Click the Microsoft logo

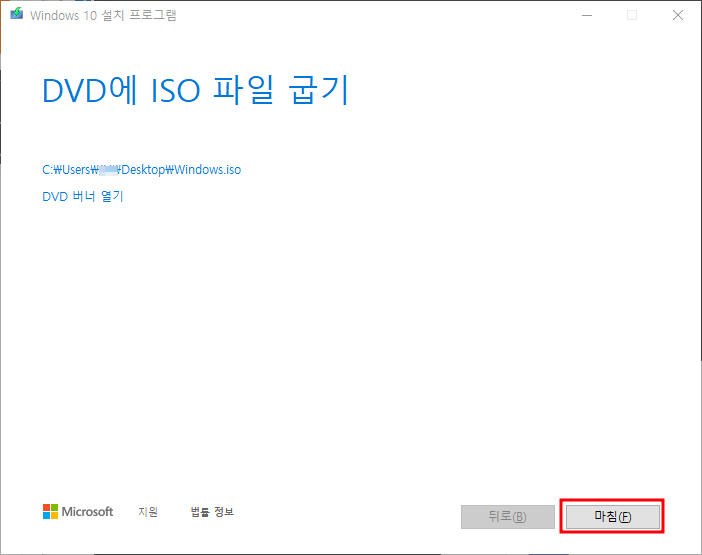tap(78, 512)
